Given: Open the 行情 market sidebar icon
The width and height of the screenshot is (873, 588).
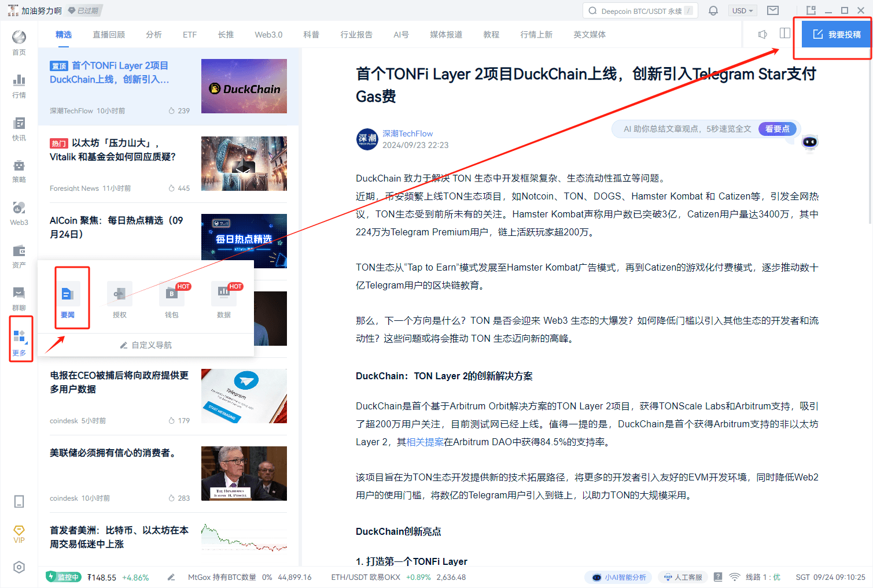Looking at the screenshot, I should 19,86.
